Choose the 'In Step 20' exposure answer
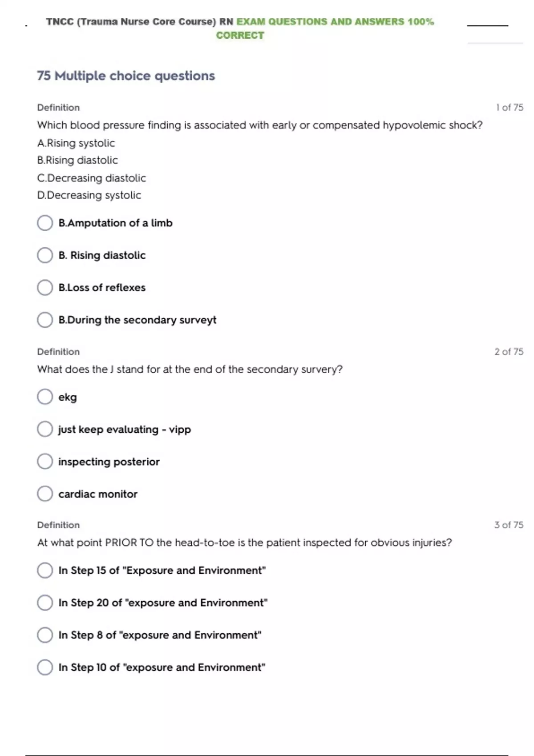Viewport: 534px width, 756px height. coord(45,603)
